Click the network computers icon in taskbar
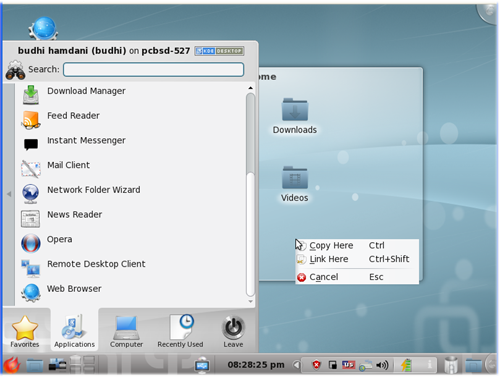 point(57,365)
